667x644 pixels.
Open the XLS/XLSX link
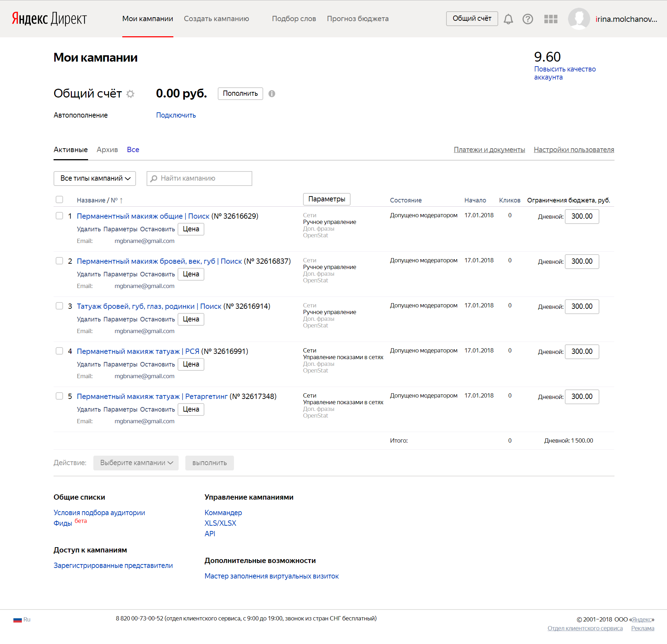(x=221, y=523)
